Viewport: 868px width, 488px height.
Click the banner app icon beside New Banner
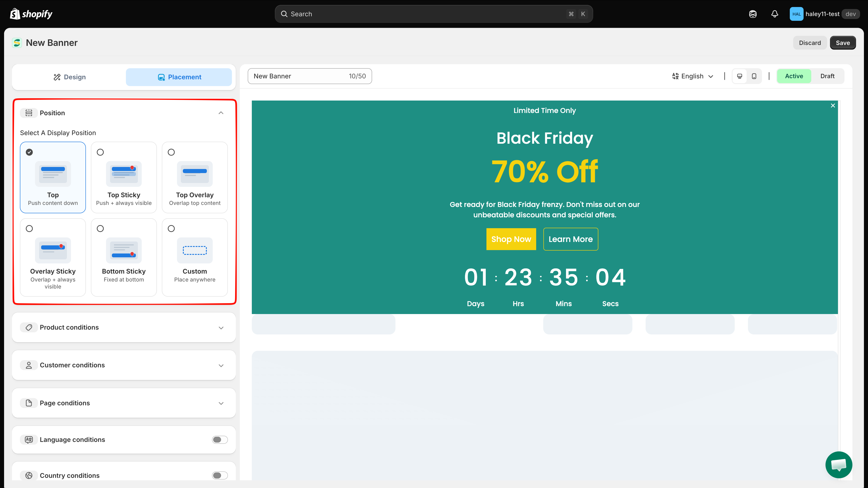pos(17,43)
